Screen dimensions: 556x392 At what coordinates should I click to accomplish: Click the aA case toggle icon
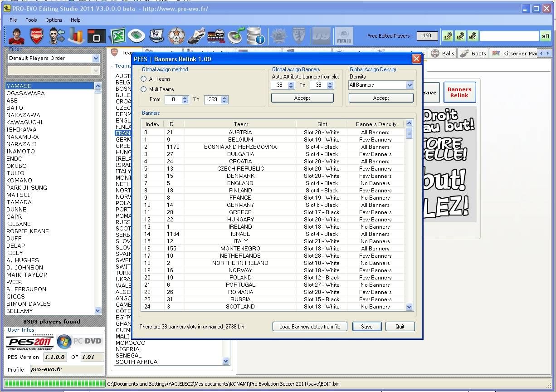(x=545, y=36)
